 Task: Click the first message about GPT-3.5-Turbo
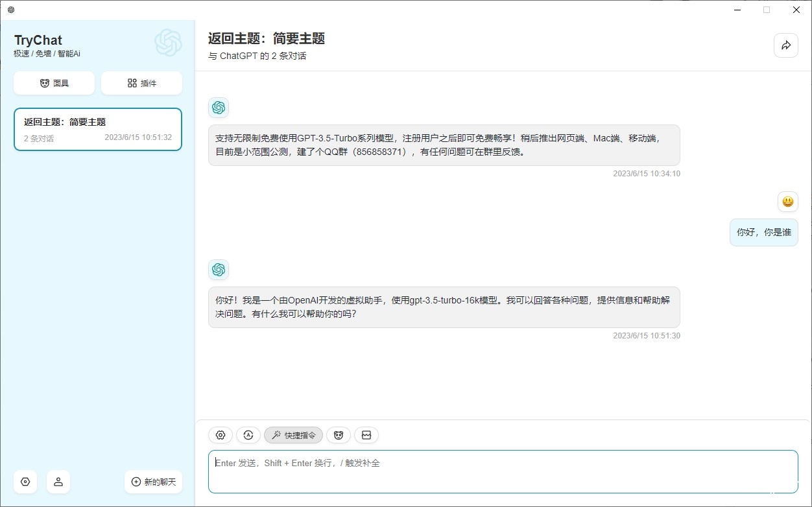(444, 145)
